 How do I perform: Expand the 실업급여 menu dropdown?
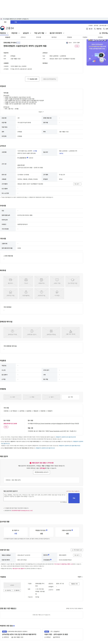coord(27,33)
